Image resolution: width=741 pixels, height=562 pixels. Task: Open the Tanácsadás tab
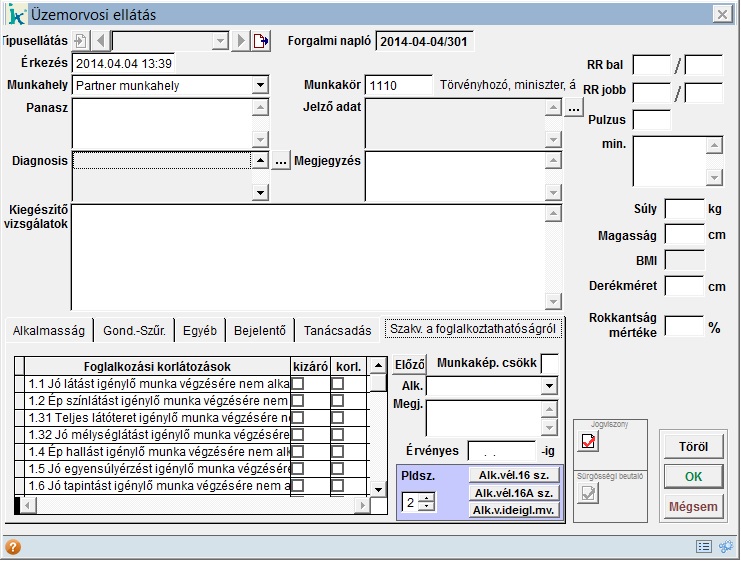(x=337, y=331)
